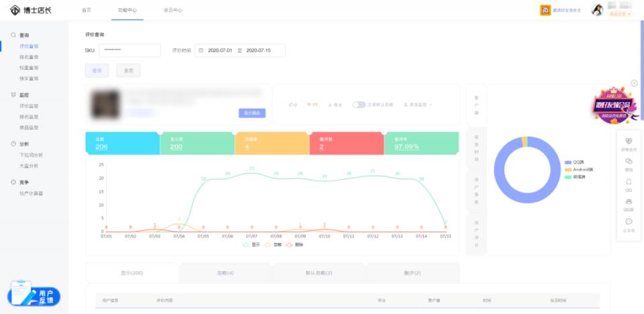The width and height of the screenshot is (644, 314).
Task: Click the WeChat icon in right toolbar
Action: [x=629, y=161]
